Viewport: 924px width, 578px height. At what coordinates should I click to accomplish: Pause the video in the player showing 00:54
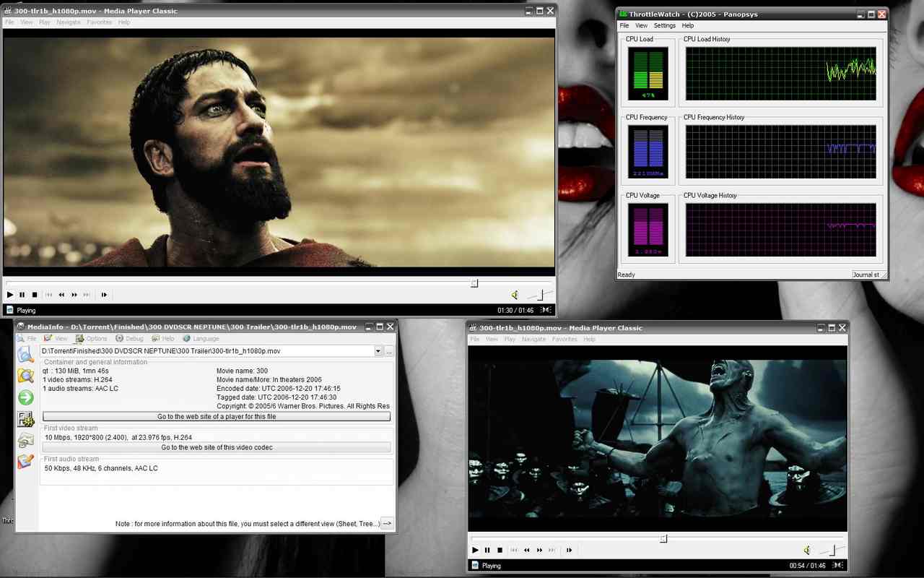pos(487,551)
